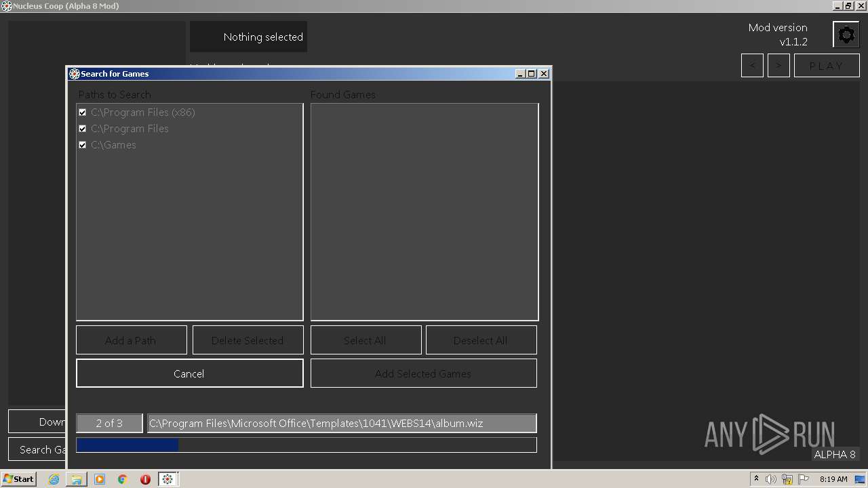Open the settings gear icon
Viewport: 868px width, 488px height.
tap(846, 35)
